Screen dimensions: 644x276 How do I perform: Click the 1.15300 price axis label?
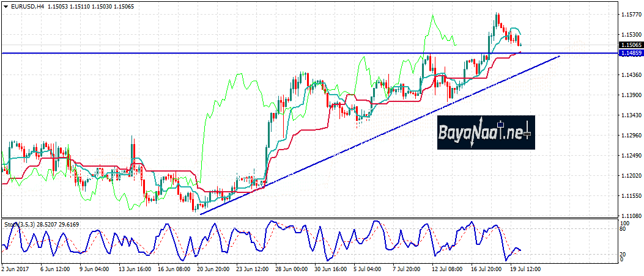(630, 35)
